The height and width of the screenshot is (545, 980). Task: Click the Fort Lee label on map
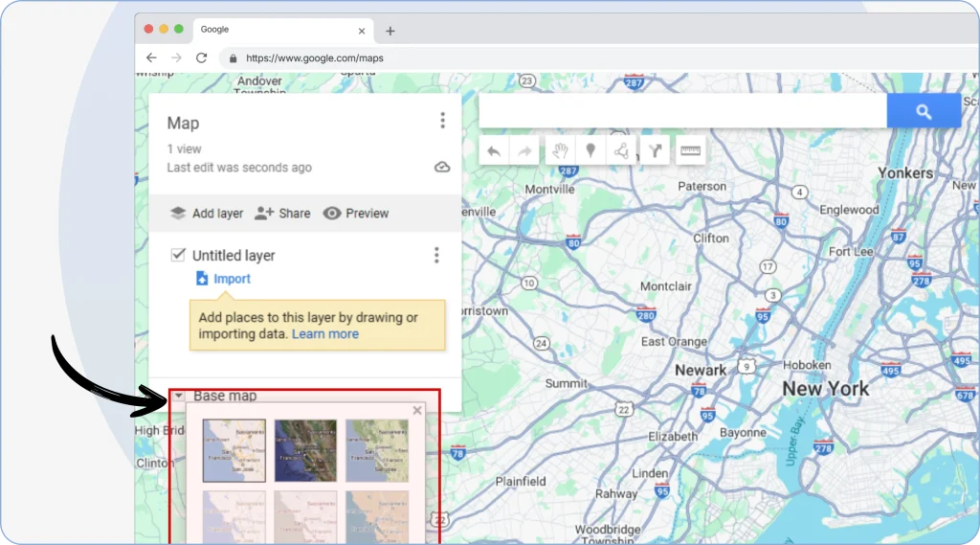(x=851, y=252)
